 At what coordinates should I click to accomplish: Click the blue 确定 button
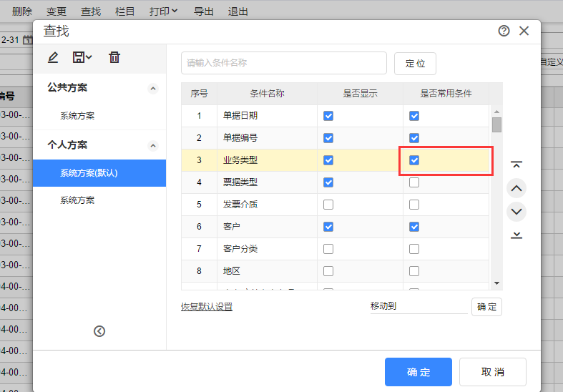(418, 372)
